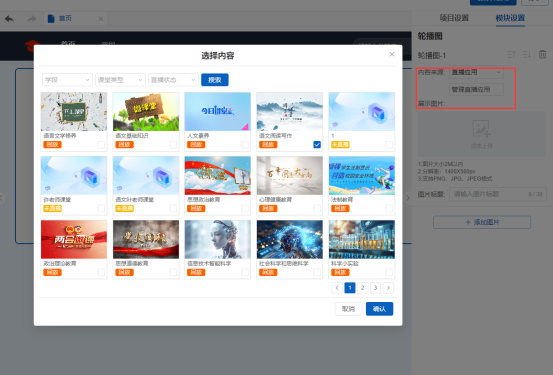
Task: Move 轮播图-1 down with the sort-down icon
Action: 527,55
